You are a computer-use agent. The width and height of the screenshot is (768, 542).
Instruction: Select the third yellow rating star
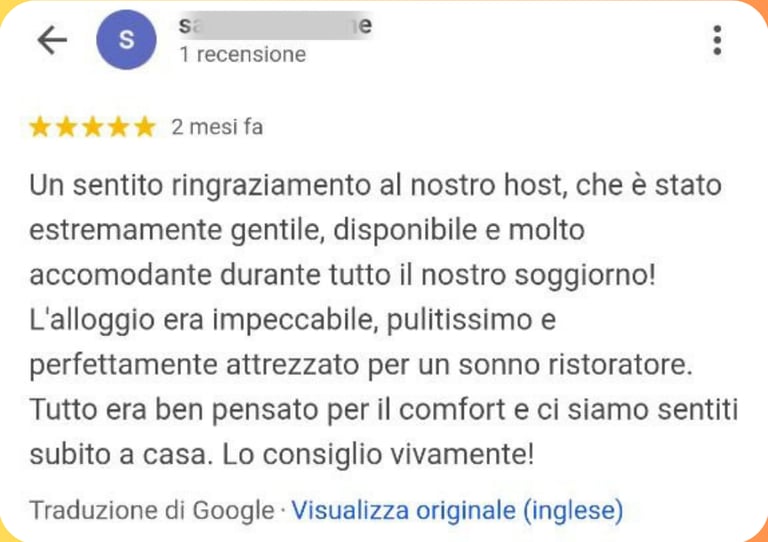point(92,127)
